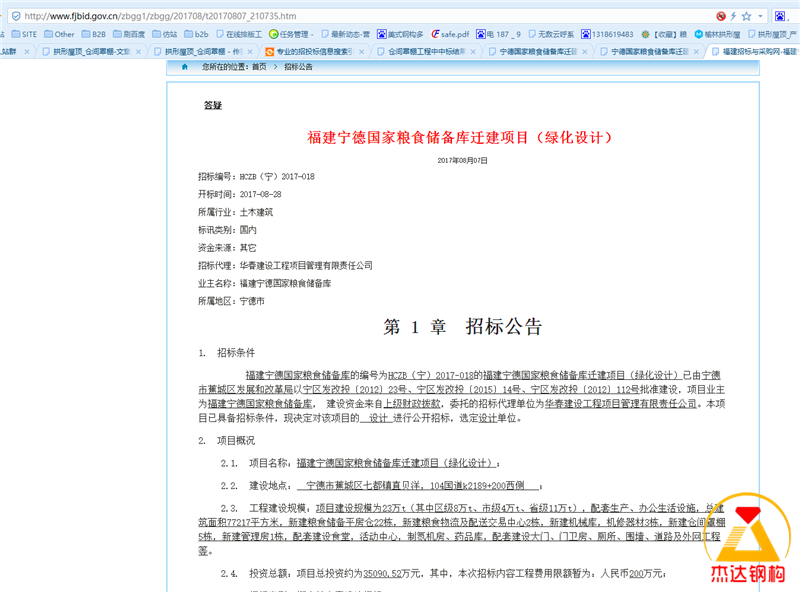Click the date 2017年08月07日
This screenshot has width=800, height=592.
[x=462, y=160]
